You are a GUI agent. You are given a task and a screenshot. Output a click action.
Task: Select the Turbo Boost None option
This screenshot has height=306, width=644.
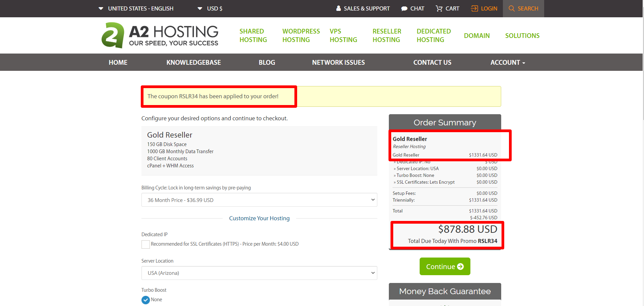[146, 300]
